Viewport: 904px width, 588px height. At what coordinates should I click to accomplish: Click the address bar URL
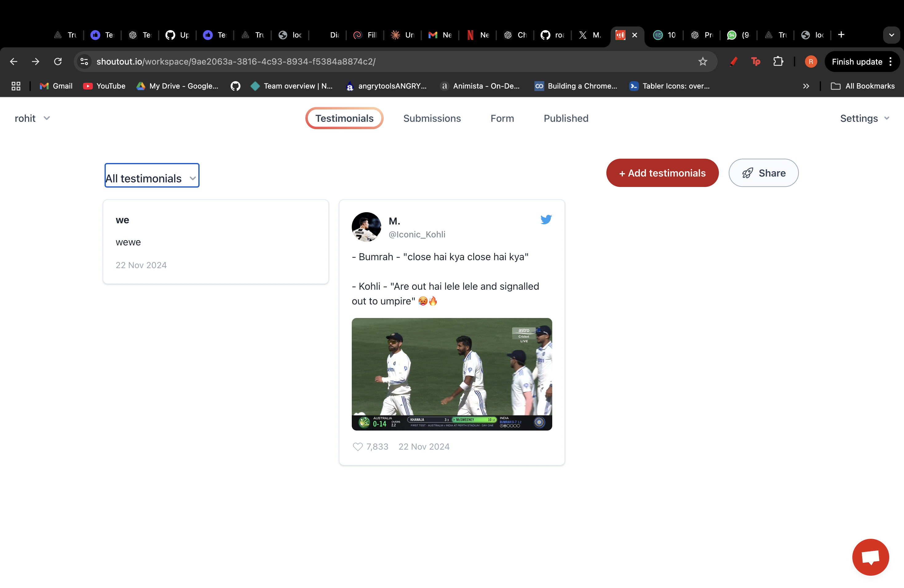tap(236, 62)
